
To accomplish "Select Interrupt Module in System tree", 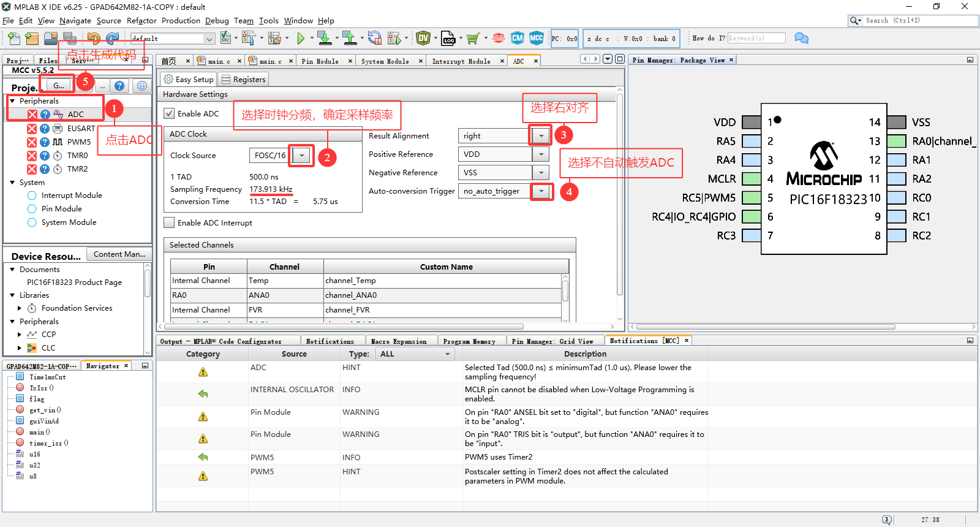I will (72, 195).
